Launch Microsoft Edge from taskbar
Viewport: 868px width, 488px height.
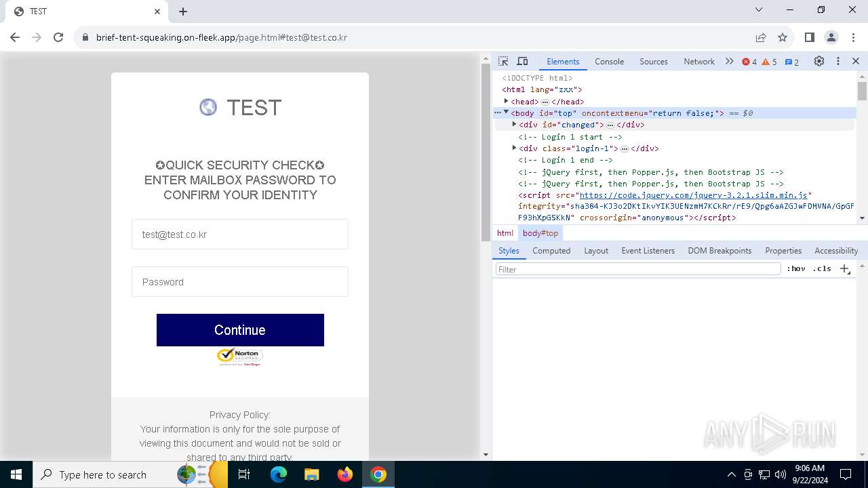pos(279,474)
